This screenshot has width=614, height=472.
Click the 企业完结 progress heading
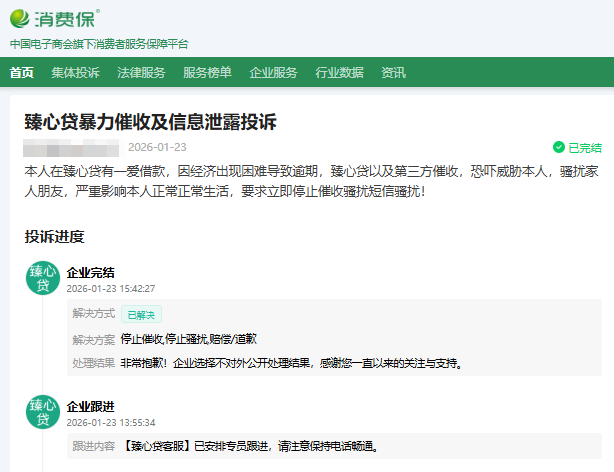[x=90, y=272]
